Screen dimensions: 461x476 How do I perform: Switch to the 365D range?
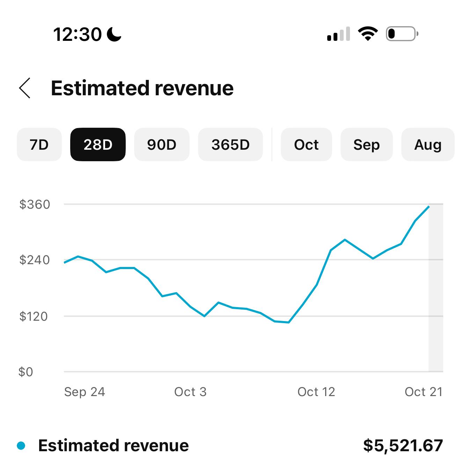pyautogui.click(x=230, y=144)
